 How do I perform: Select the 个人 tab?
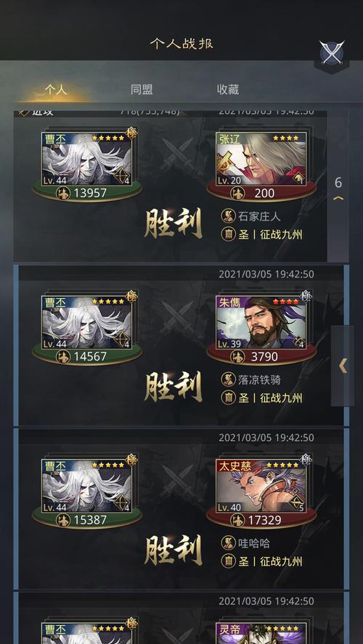point(55,89)
